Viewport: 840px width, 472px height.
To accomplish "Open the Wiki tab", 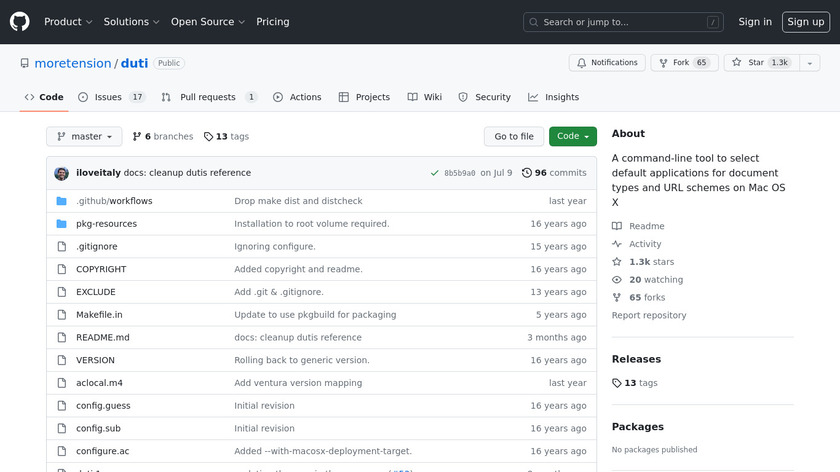I will (x=425, y=97).
